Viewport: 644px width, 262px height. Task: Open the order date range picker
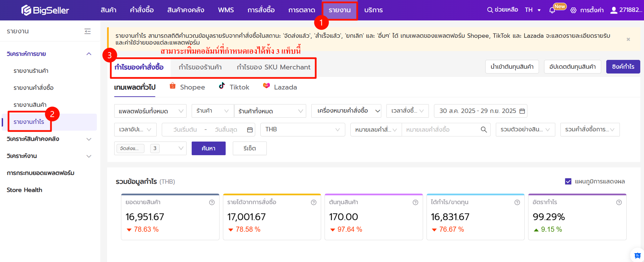481,111
